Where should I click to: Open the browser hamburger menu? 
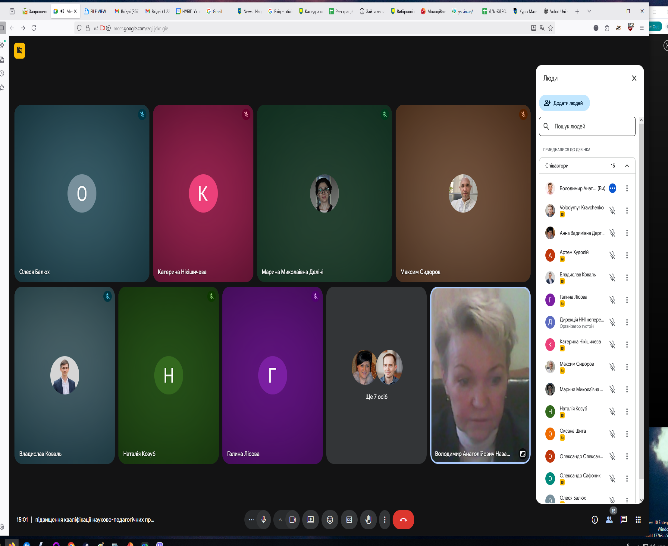[x=642, y=28]
